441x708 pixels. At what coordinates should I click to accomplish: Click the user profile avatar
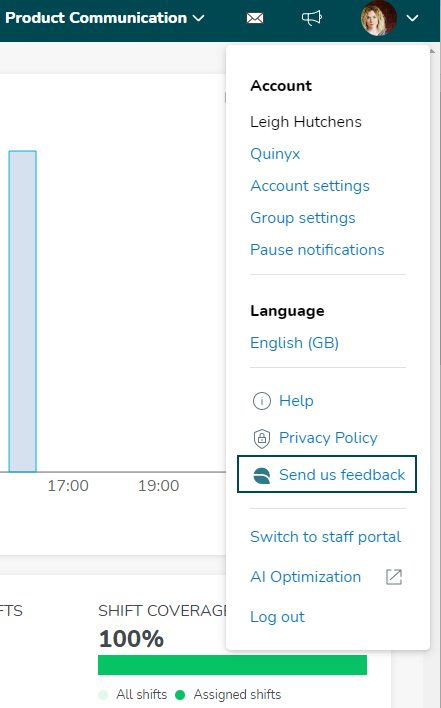click(379, 18)
